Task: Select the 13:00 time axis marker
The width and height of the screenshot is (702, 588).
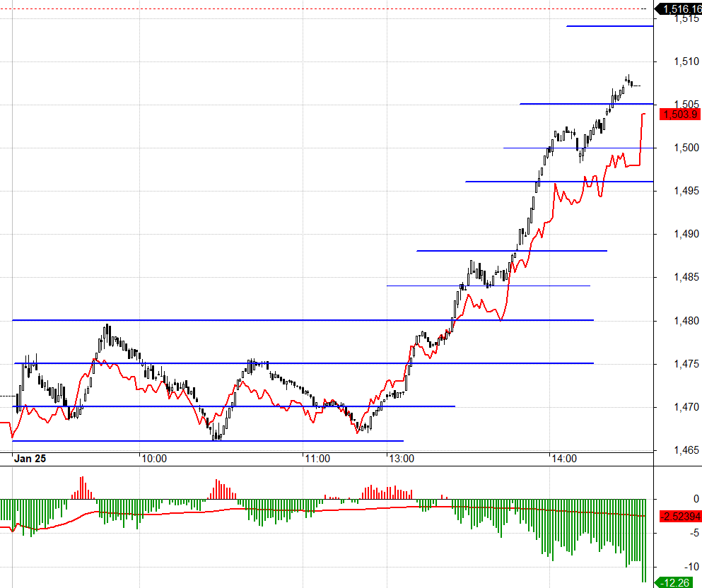Action: (x=401, y=459)
